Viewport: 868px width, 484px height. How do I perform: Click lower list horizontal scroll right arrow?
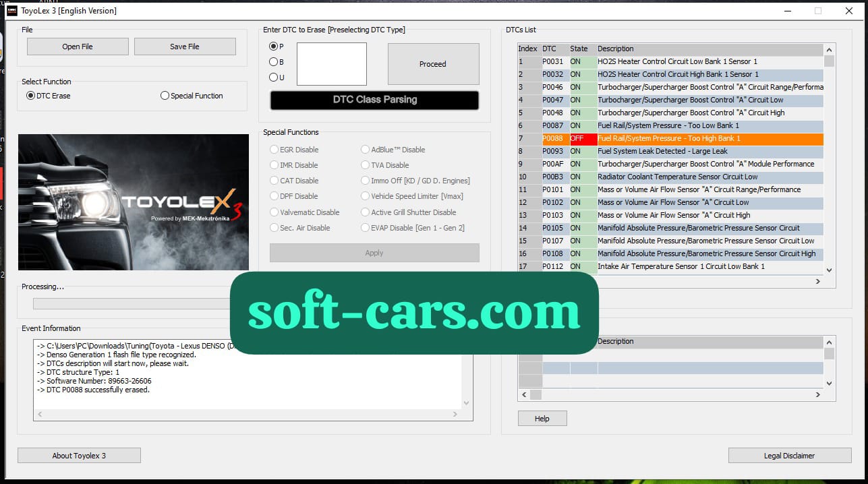point(818,394)
